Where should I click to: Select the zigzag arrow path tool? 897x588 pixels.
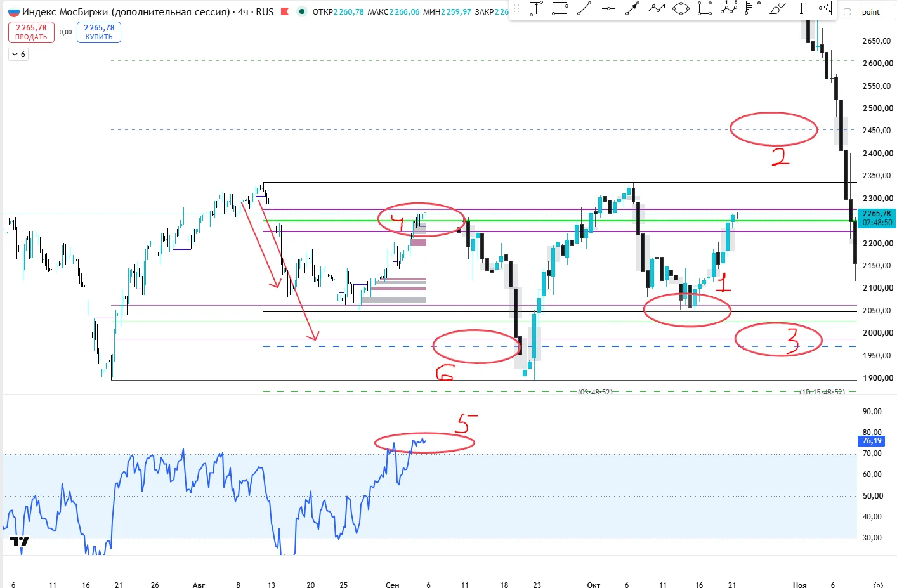coord(657,9)
